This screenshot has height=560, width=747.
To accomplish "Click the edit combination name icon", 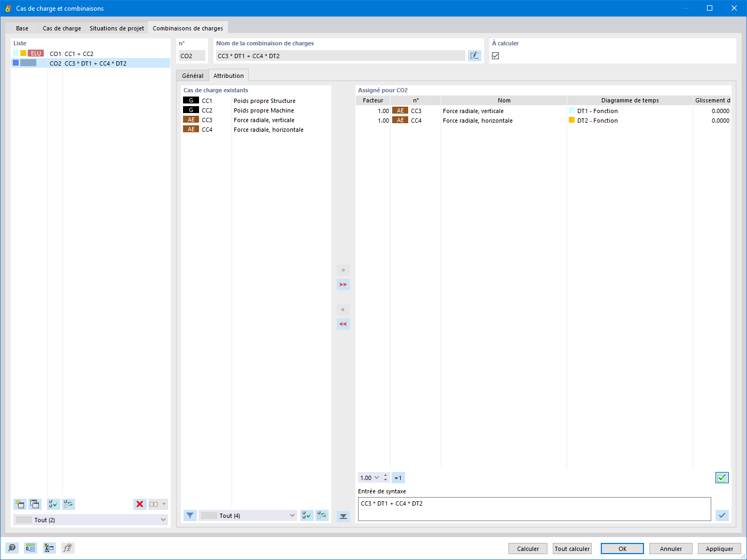I will [474, 55].
